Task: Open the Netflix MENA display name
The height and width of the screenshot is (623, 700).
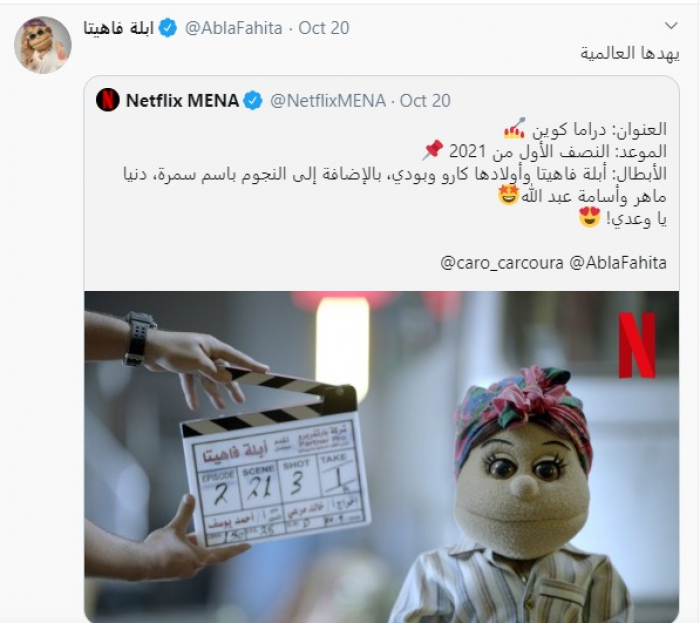Action: coord(182,101)
